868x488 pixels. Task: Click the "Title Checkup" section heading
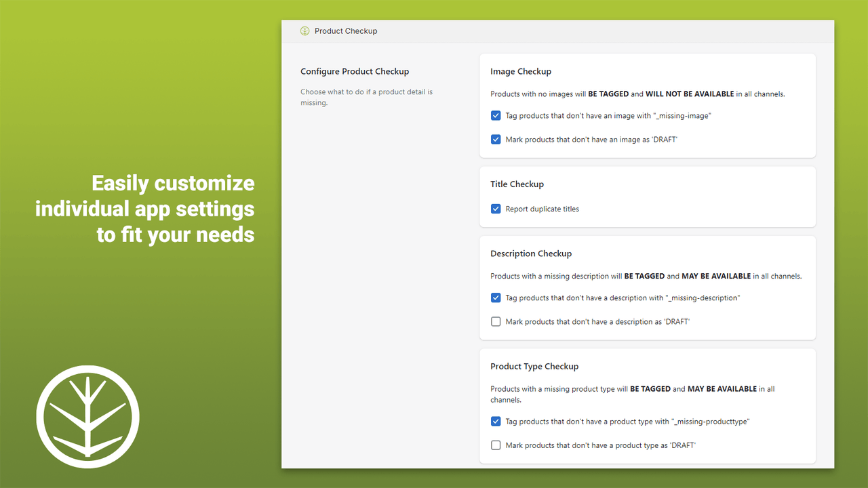517,184
